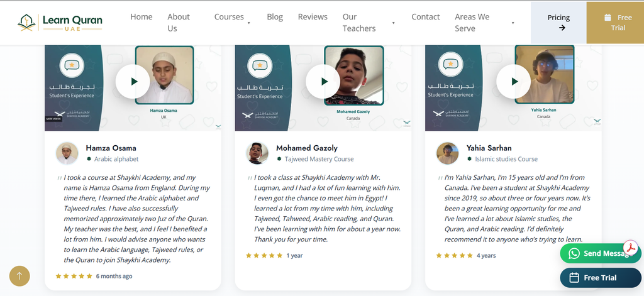Open the Blog menu item
644x296 pixels.
coord(275,17)
